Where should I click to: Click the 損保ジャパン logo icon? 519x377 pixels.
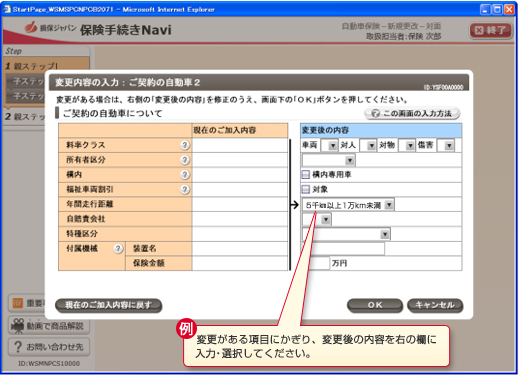[x=31, y=27]
